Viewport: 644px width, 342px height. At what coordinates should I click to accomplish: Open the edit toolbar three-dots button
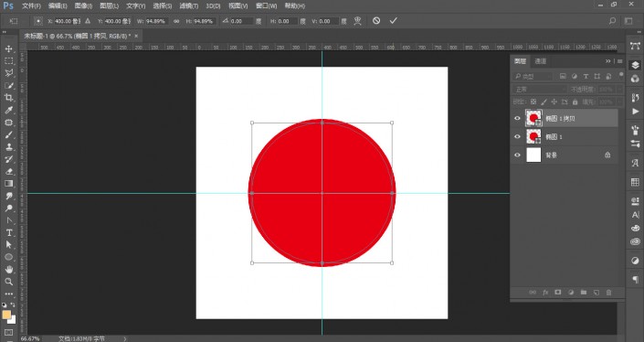pyautogui.click(x=8, y=294)
